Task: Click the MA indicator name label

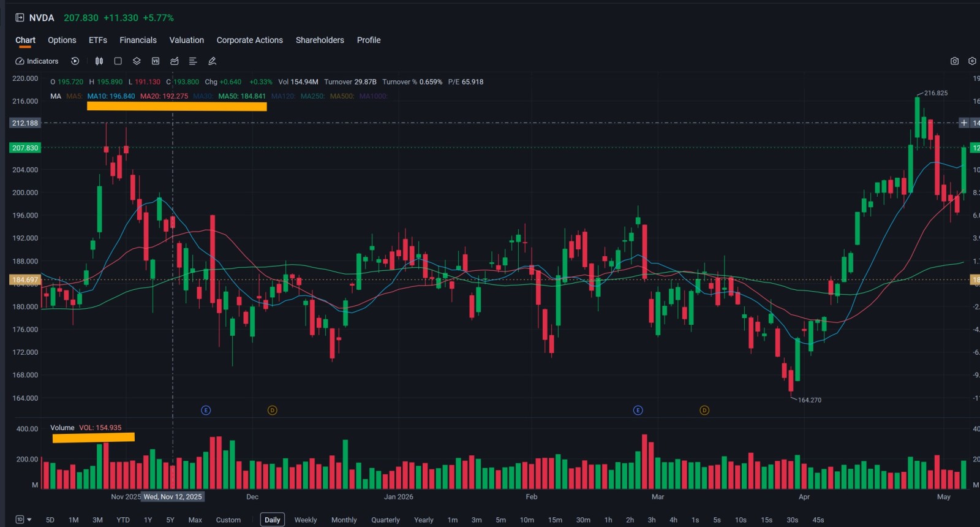Action: pos(56,96)
